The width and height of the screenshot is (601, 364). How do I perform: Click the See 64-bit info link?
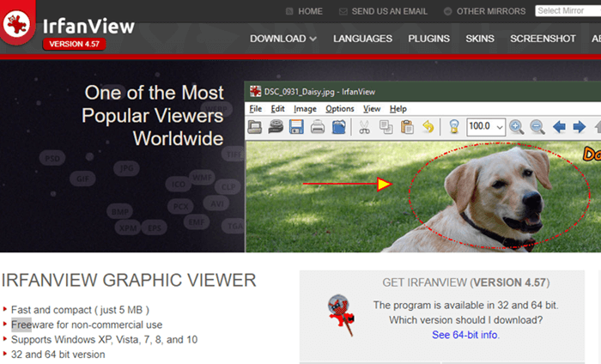pyautogui.click(x=465, y=335)
